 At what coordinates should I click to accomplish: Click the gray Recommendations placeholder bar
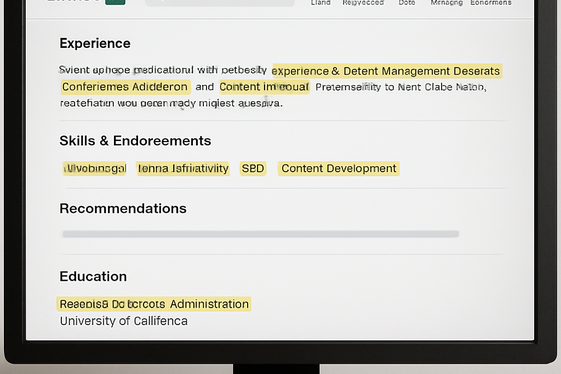(261, 234)
